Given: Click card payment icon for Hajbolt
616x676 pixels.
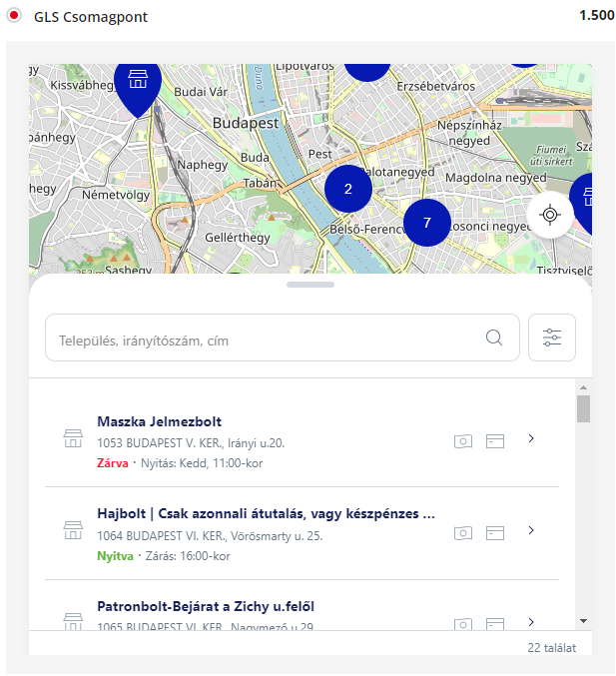Looking at the screenshot, I should pyautogui.click(x=495, y=533).
